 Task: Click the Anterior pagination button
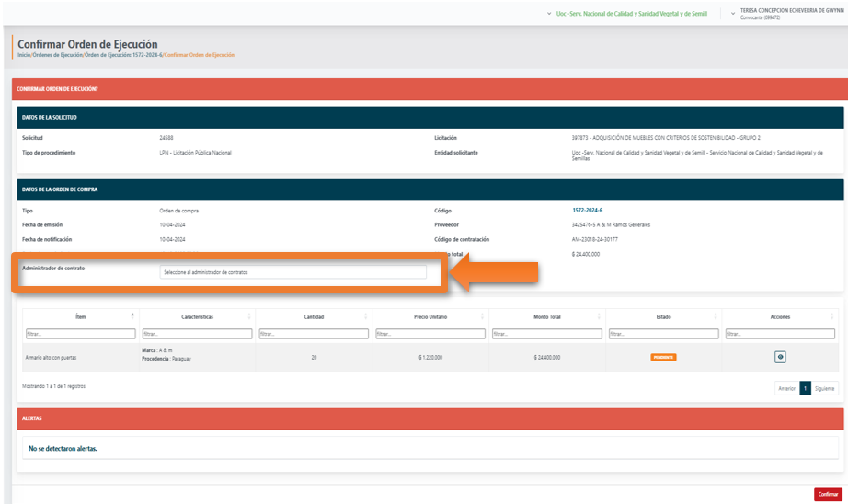pos(786,388)
